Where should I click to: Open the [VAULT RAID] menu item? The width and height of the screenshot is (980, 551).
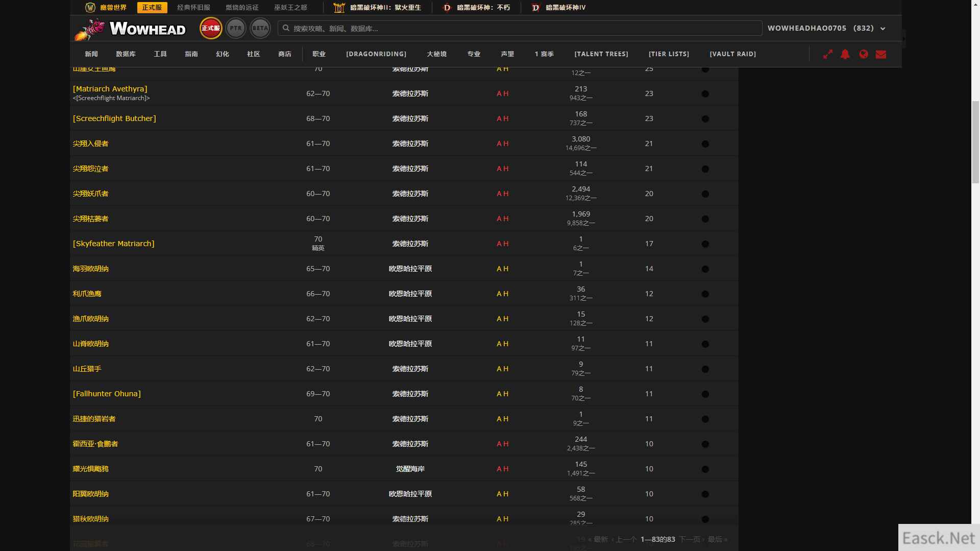pyautogui.click(x=733, y=54)
